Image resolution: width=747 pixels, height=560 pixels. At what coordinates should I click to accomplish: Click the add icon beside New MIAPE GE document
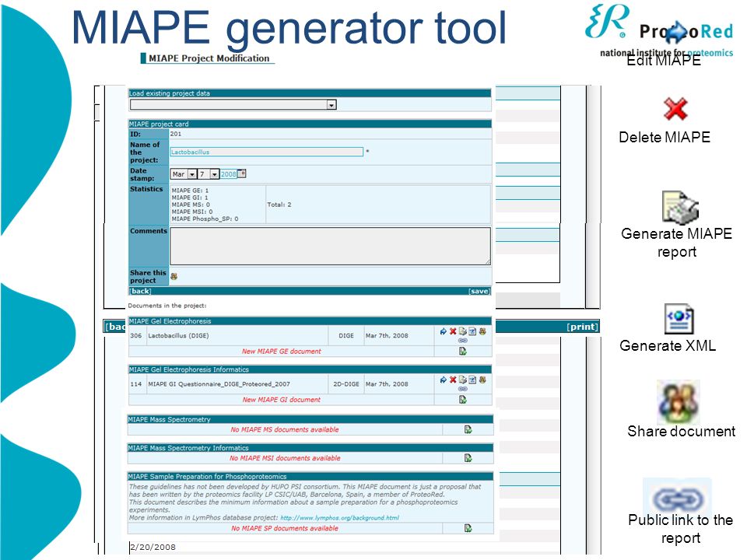[x=462, y=352]
